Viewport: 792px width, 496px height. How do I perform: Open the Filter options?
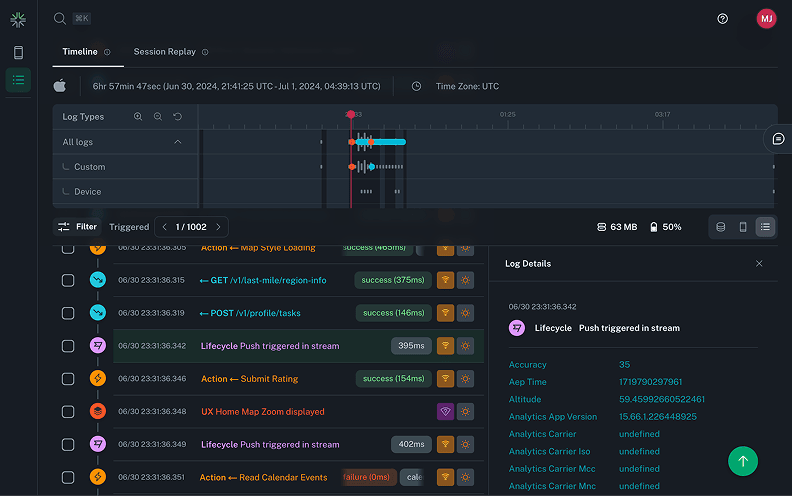coord(77,227)
